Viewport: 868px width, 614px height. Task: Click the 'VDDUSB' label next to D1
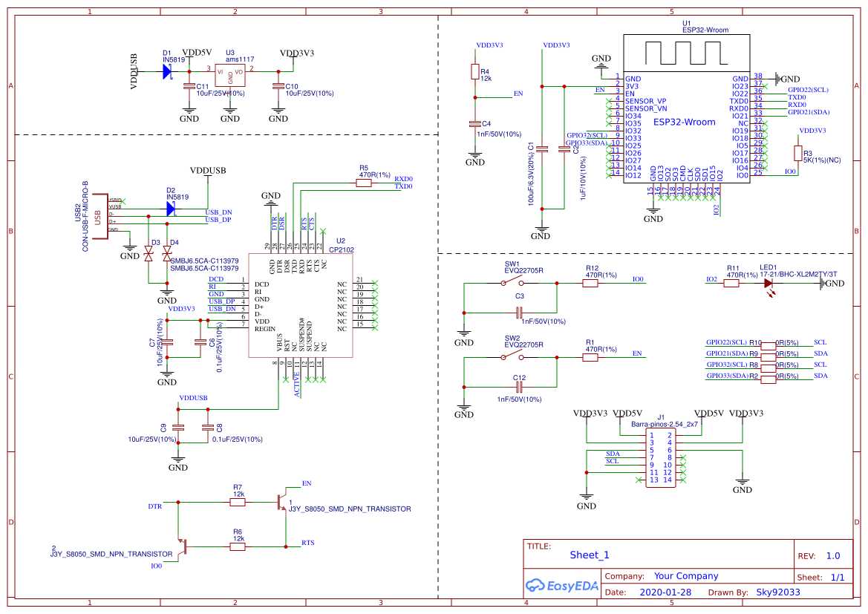click(x=134, y=71)
